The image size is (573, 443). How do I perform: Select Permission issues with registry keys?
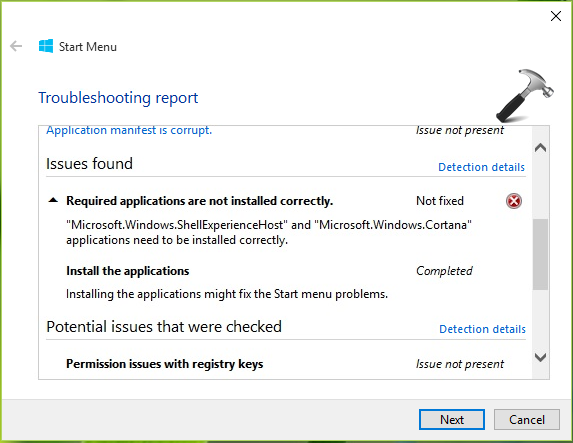pos(164,364)
